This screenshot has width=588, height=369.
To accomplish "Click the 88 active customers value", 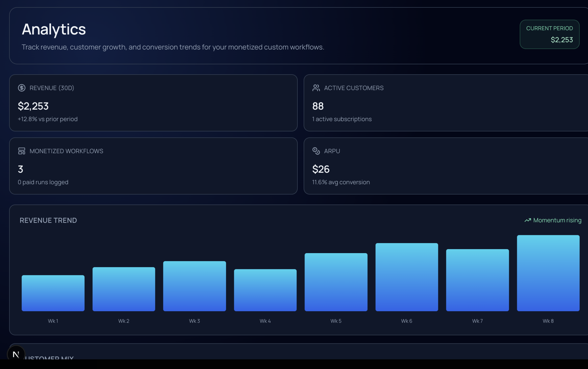I will pyautogui.click(x=318, y=106).
